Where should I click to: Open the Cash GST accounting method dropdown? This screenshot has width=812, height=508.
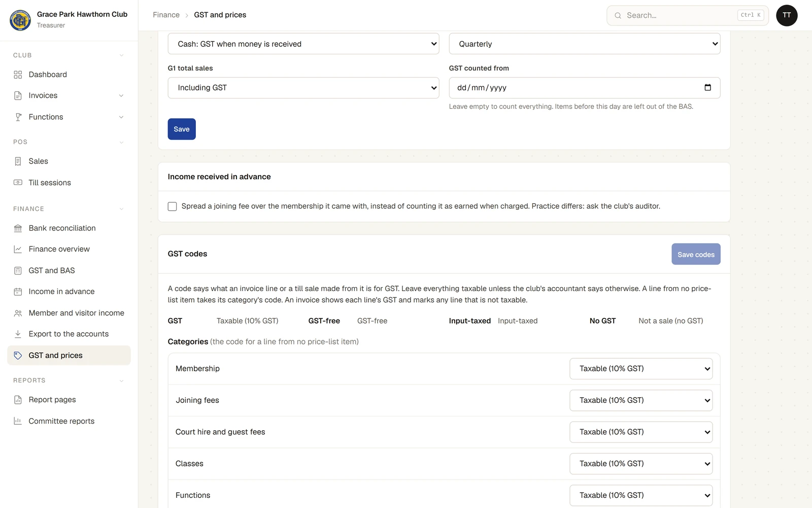tap(303, 44)
